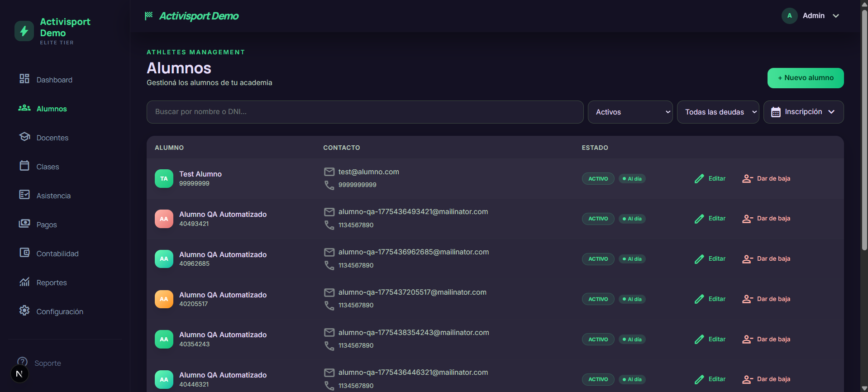Open the Dashboard grid icon

coord(24,79)
